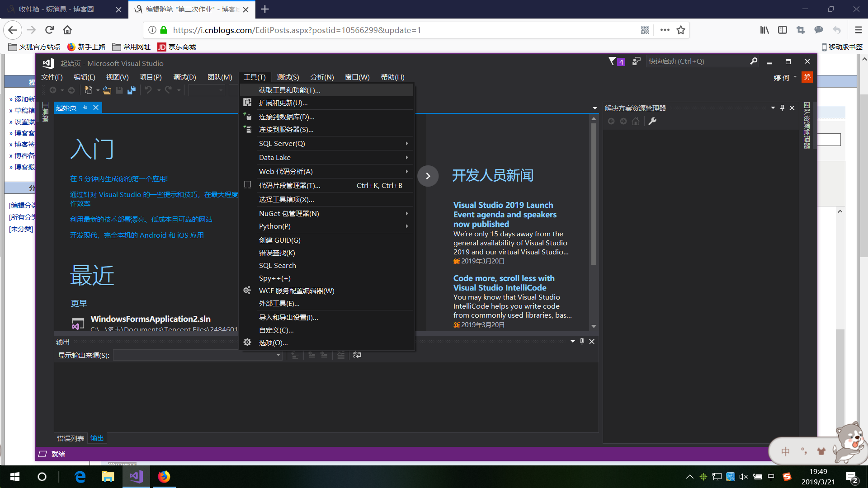Click the Firefox icon in the taskbar
868x488 pixels.
point(164,477)
